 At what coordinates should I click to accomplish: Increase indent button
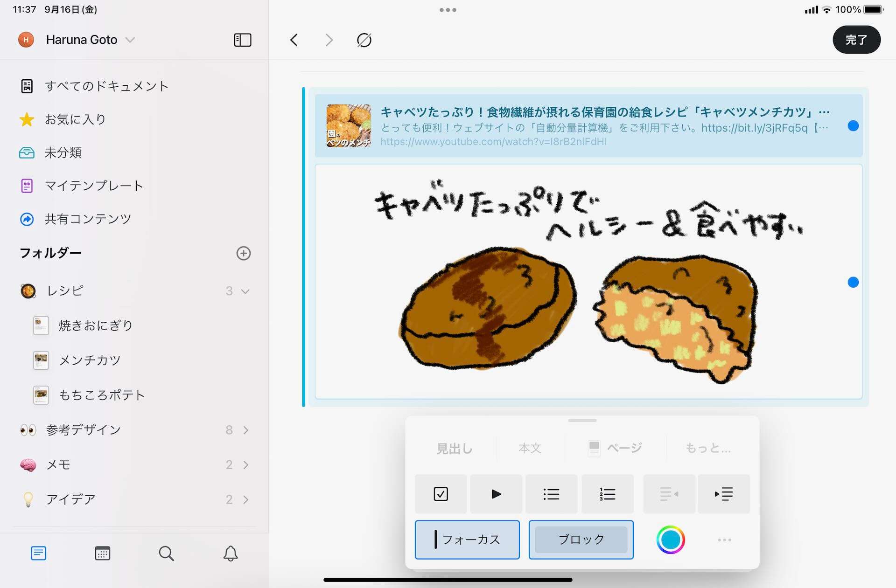(x=724, y=494)
